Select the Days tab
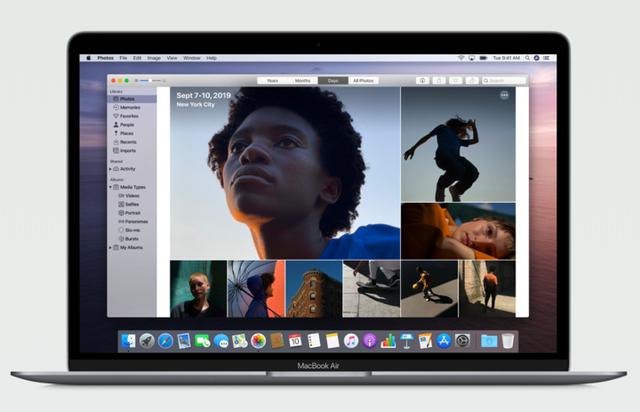The image size is (640, 412). [333, 81]
